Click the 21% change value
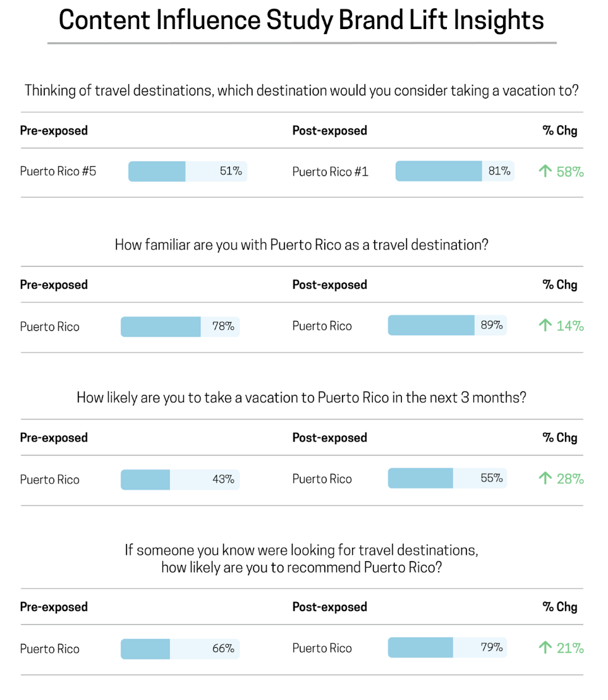The height and width of the screenshot is (700, 608). (x=570, y=648)
